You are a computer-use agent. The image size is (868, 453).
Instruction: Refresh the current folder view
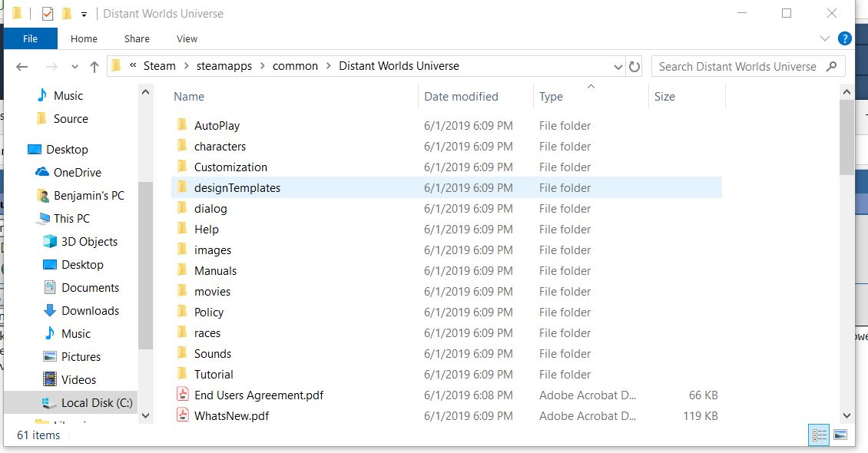pyautogui.click(x=634, y=67)
